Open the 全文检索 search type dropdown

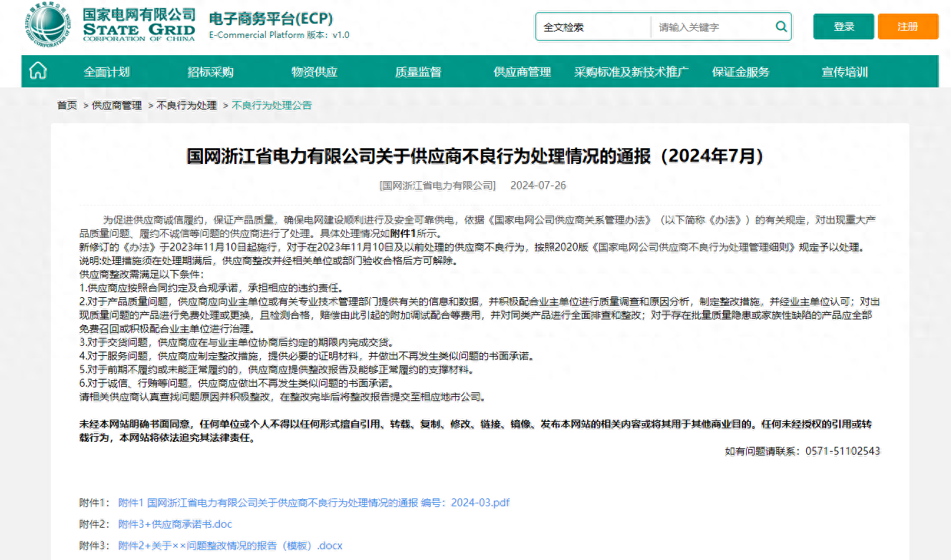(x=593, y=27)
